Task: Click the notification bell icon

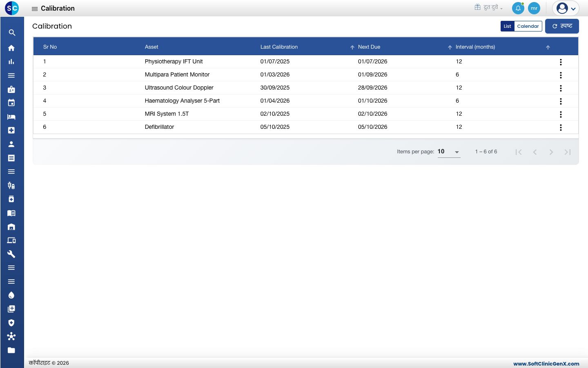Action: [518, 8]
